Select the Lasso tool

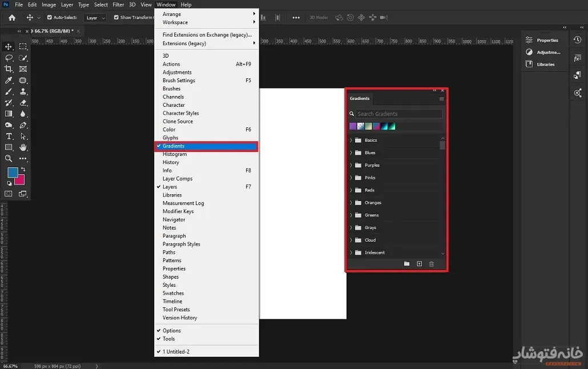coord(9,58)
